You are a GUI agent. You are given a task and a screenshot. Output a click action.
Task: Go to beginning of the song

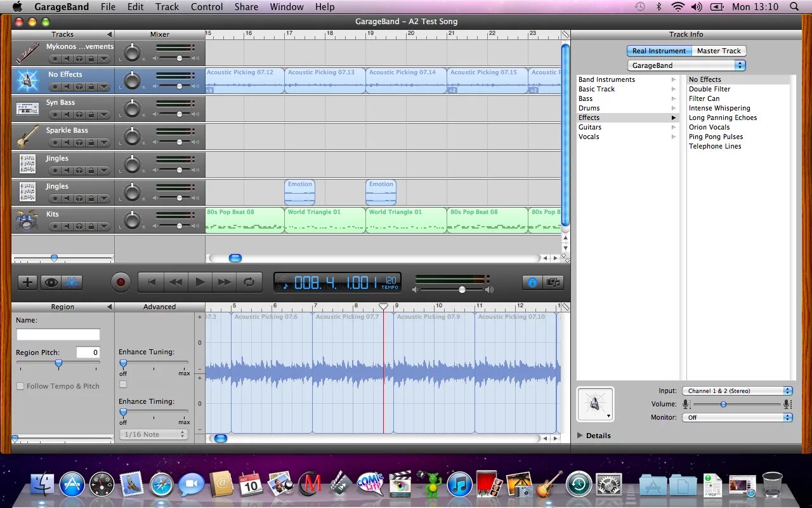click(x=152, y=283)
